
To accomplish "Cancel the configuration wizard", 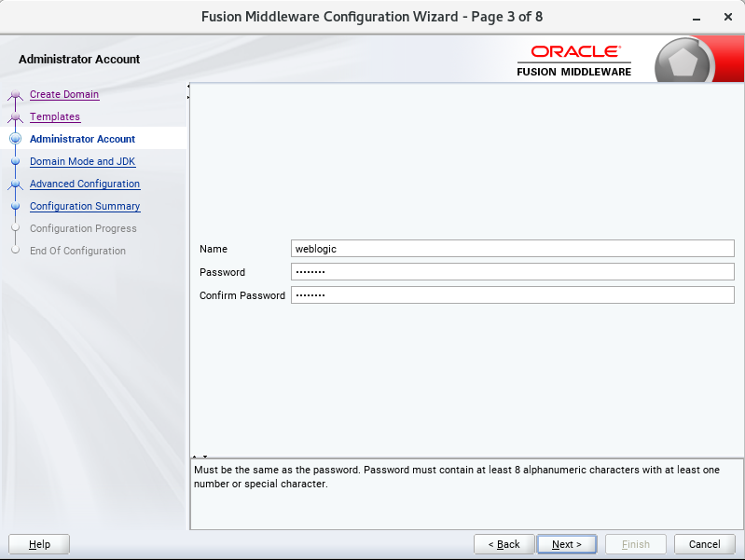I will [704, 544].
